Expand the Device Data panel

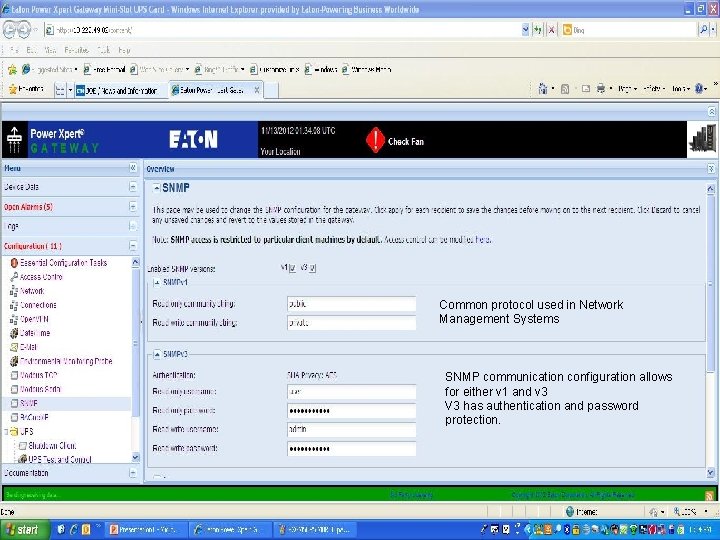(x=133, y=187)
